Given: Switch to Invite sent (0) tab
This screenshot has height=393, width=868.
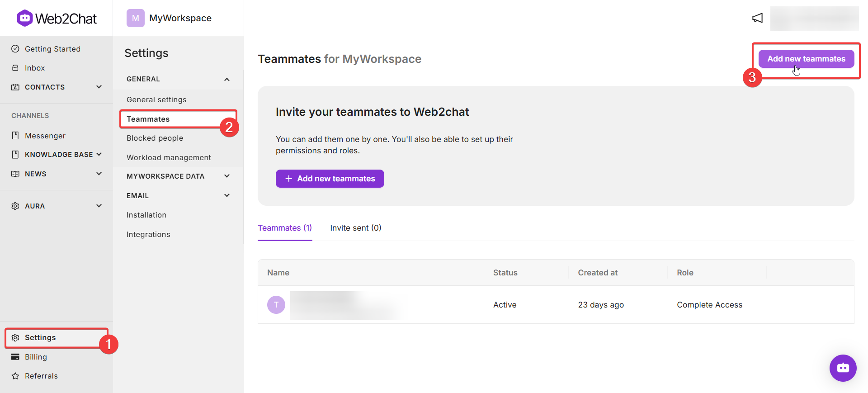Looking at the screenshot, I should (356, 228).
